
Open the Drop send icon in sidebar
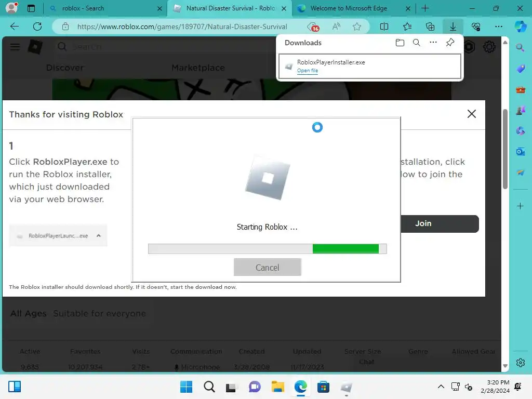[x=521, y=172]
